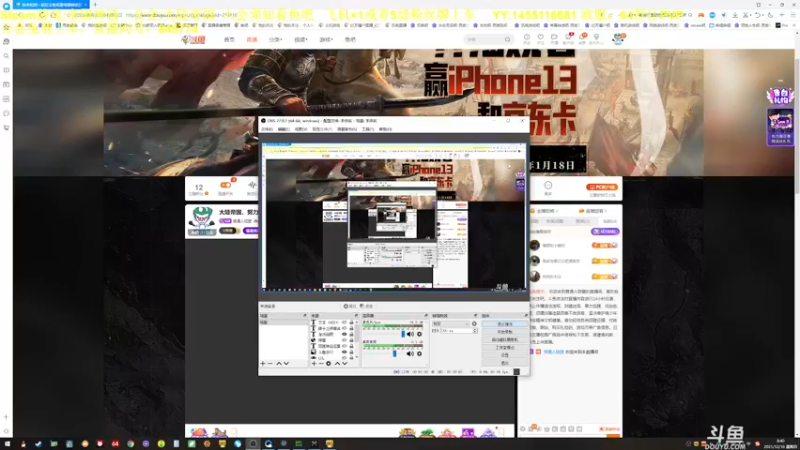Viewport: 800px width, 450px height.
Task: Toggle visibility of fourth source row
Action: coord(344,340)
